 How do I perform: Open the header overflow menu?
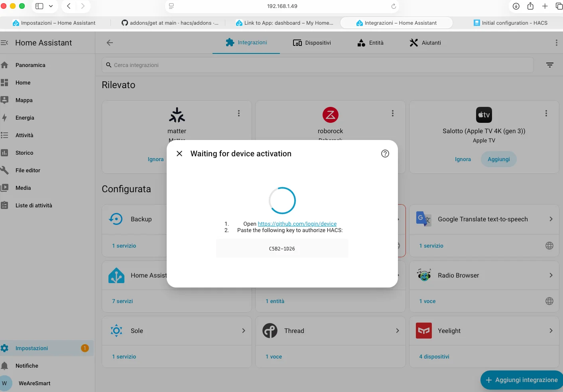[556, 43]
